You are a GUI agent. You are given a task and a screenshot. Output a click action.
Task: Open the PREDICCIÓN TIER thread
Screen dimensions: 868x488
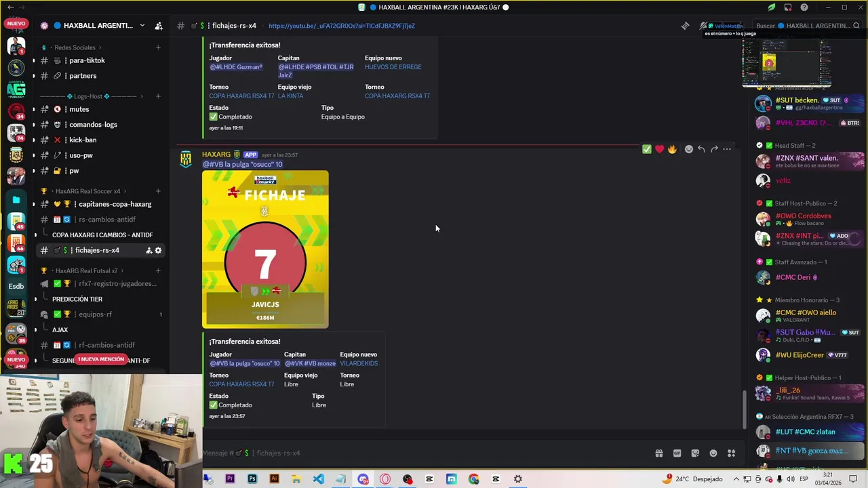(x=77, y=299)
